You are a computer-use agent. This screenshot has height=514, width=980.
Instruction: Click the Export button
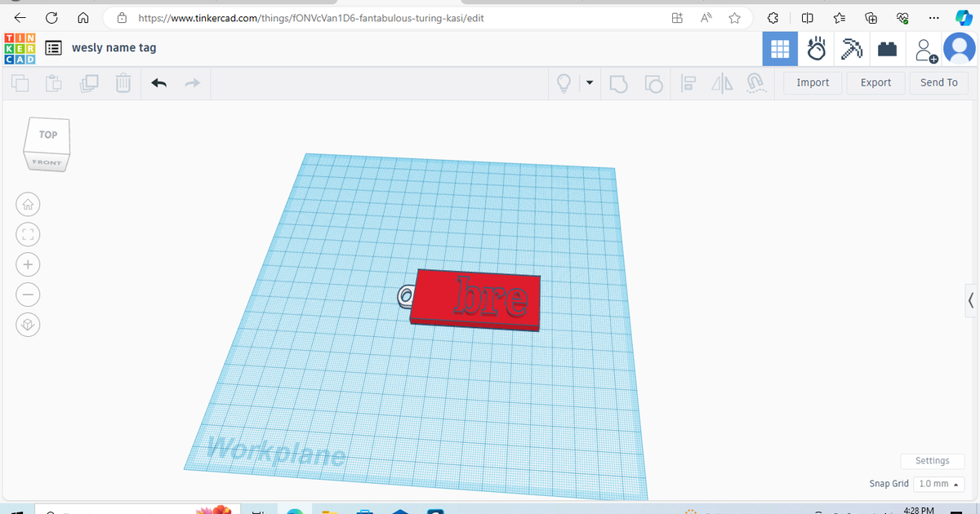875,82
